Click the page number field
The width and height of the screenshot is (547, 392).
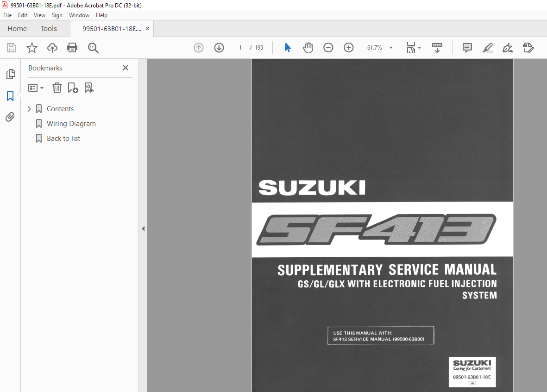[x=240, y=48]
